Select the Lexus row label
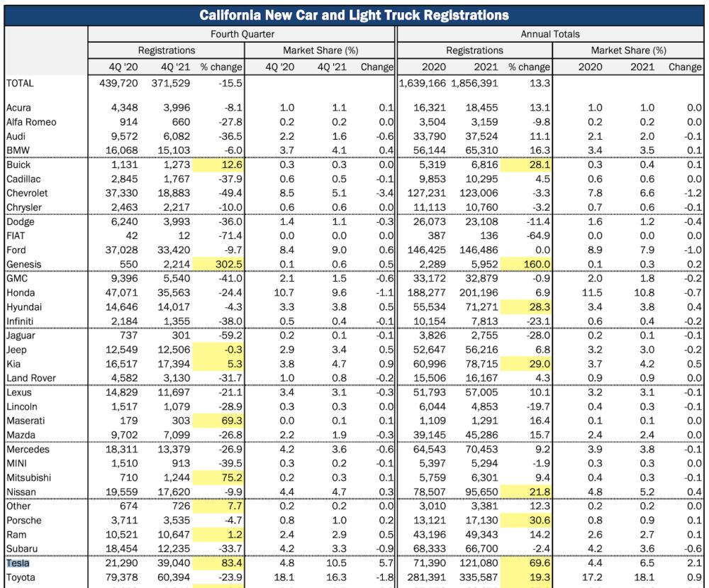Screen dimensions: 709x588 tap(19, 393)
